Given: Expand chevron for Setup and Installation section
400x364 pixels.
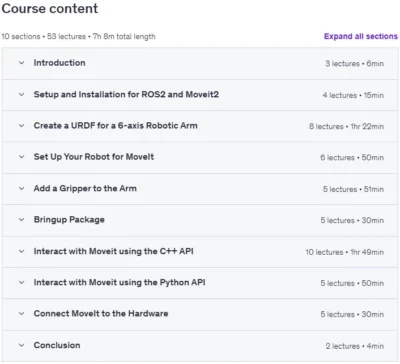Looking at the screenshot, I should tap(21, 94).
